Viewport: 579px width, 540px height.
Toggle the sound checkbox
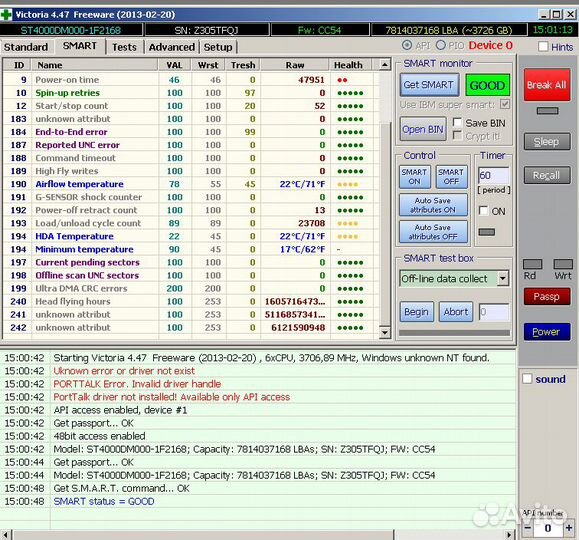527,379
